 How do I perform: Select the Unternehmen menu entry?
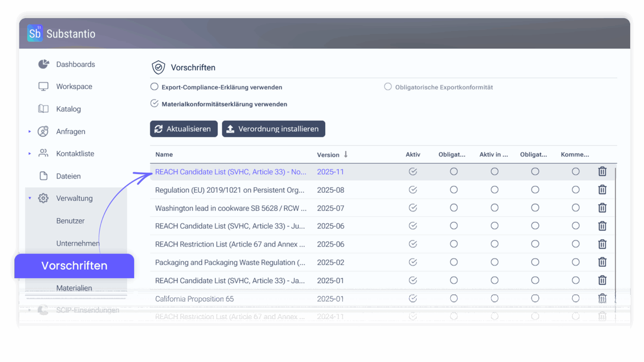tap(78, 243)
